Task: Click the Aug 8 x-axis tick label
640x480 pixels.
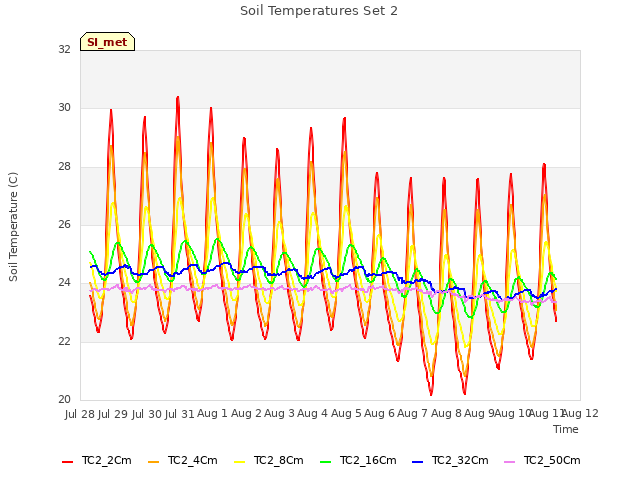Action: pyautogui.click(x=446, y=414)
